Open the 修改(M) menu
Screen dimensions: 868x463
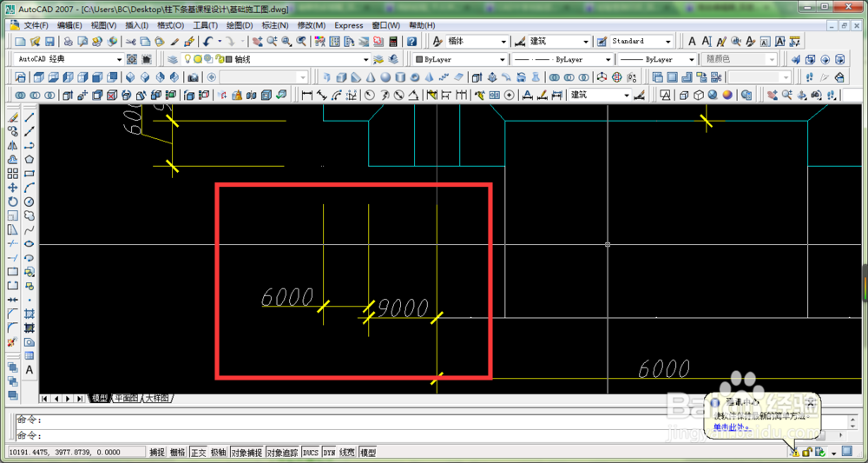click(311, 25)
